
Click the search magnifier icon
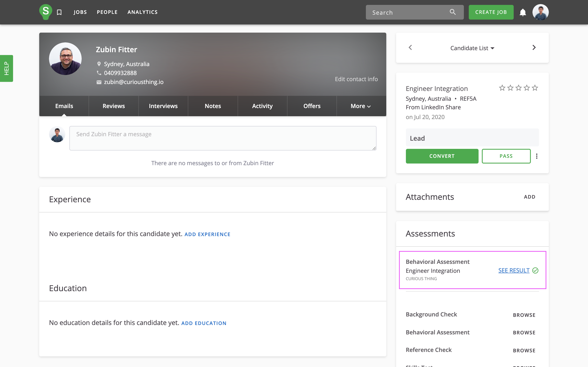click(x=452, y=12)
